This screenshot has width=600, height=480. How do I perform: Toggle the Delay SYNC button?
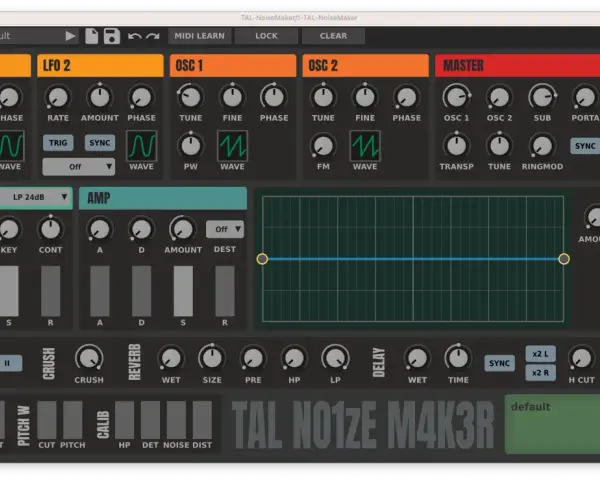(499, 363)
